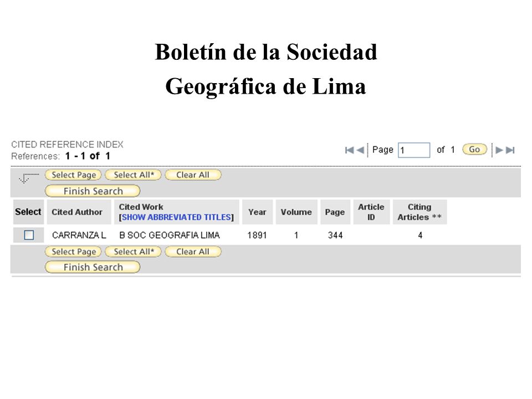532x399 pixels.
Task: Select cited author CARRANZA L text
Action: click(79, 235)
